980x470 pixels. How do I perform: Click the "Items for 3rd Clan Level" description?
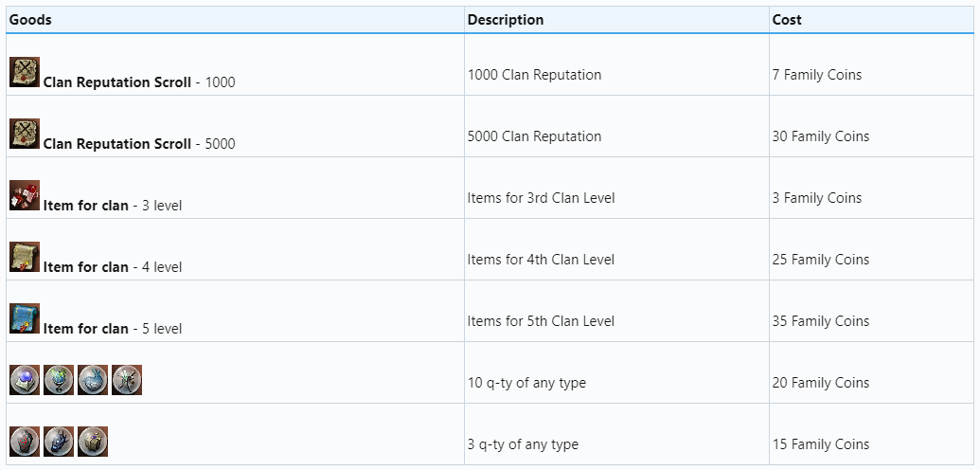(x=541, y=198)
